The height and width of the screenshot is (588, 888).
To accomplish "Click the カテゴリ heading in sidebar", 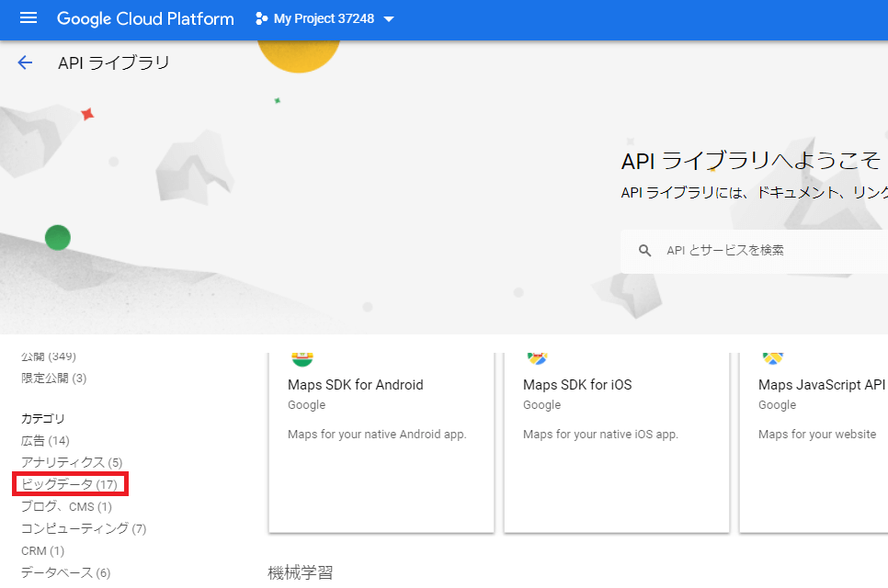I will (43, 419).
